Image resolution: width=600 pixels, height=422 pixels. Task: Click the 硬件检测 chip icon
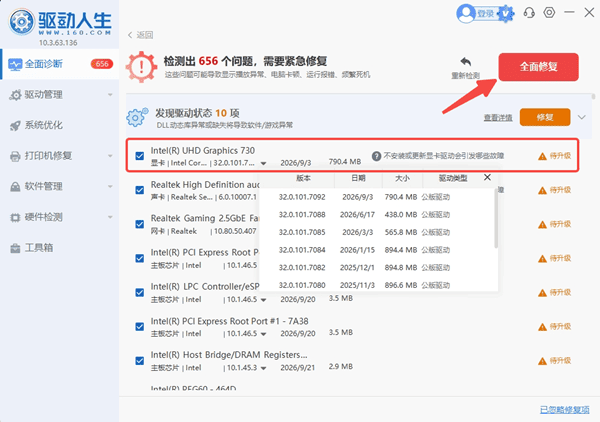point(15,218)
